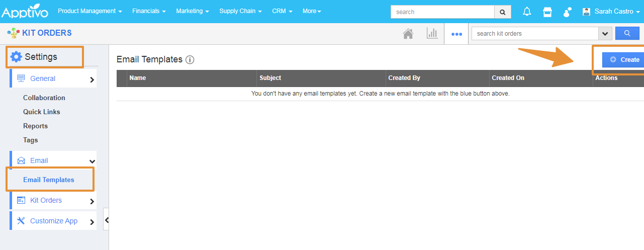Screen dimensions: 644x250
Task: Expand the General section chevron
Action: 92,79
